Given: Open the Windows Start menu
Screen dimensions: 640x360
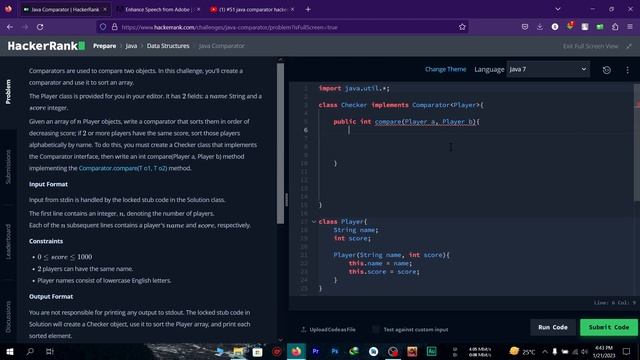Looking at the screenshot, I should click(x=10, y=351).
